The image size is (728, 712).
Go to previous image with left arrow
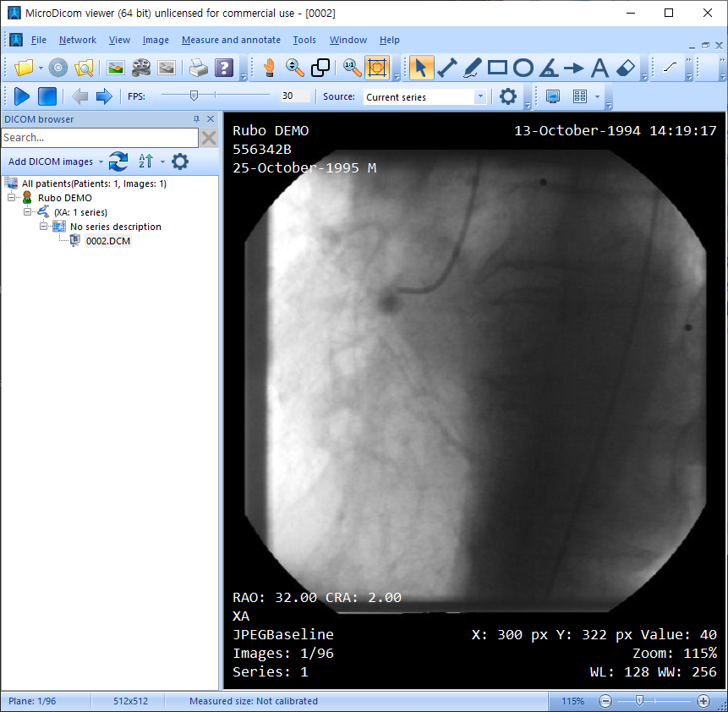pyautogui.click(x=79, y=96)
